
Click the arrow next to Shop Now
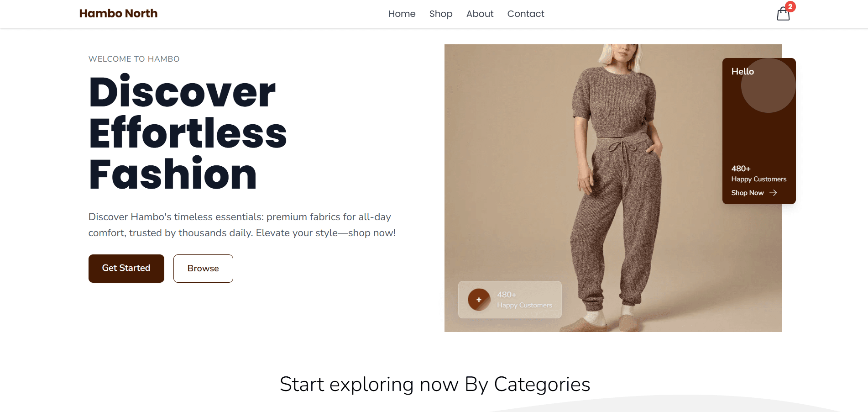(773, 193)
